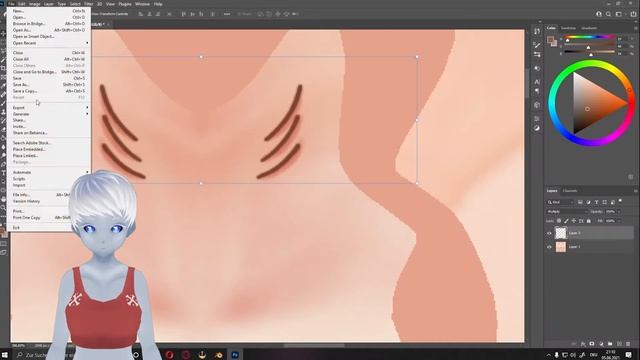Hide Layer 1 using its eye icon
The height and width of the screenshot is (360, 640).
pos(549,247)
